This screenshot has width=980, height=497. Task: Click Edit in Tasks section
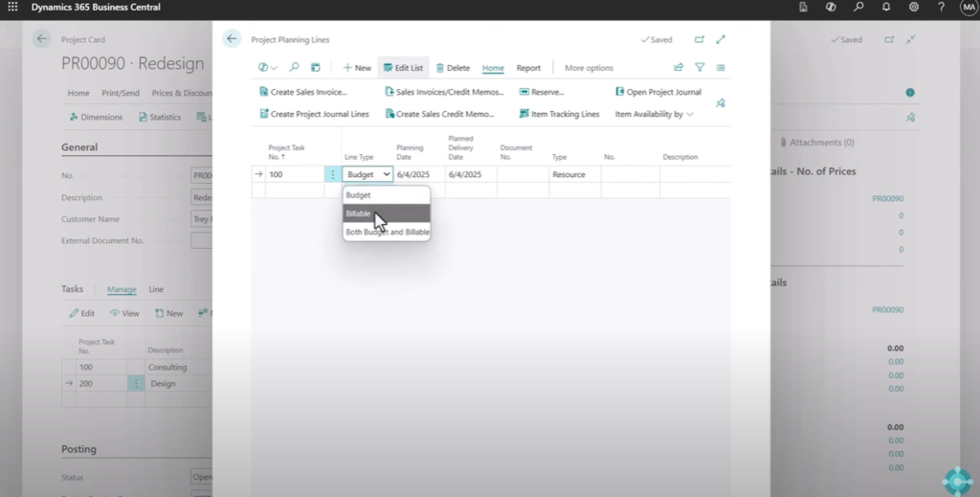tap(82, 313)
